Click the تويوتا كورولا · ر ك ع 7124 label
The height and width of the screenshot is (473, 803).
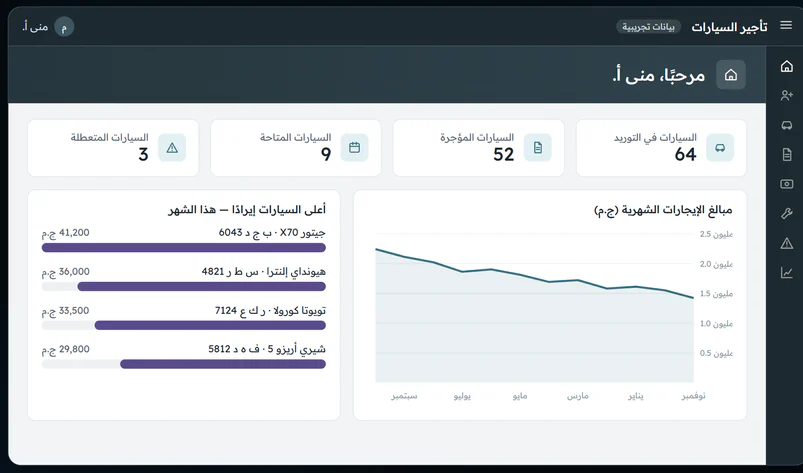point(270,311)
